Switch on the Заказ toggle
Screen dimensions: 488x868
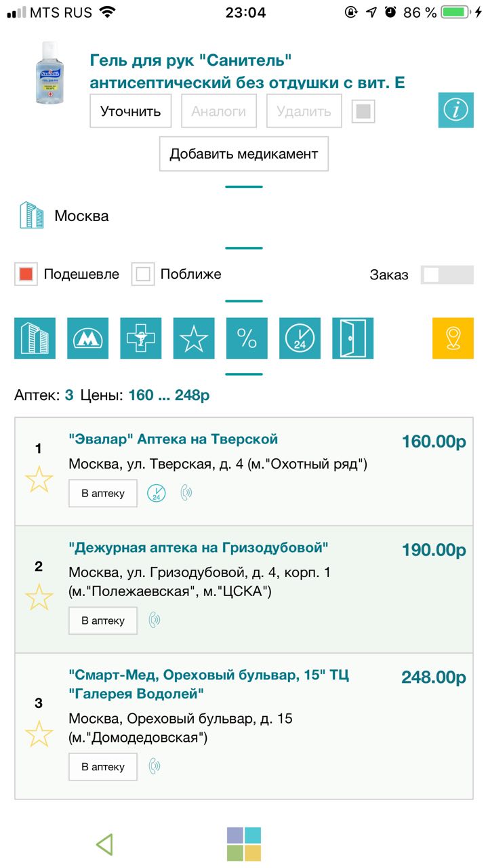click(x=447, y=275)
